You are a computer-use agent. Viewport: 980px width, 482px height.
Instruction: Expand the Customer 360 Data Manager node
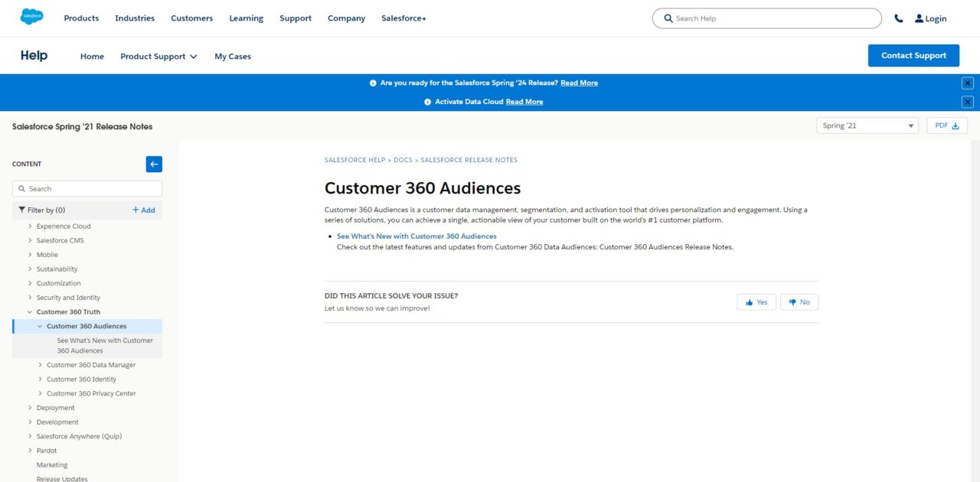[x=40, y=365]
